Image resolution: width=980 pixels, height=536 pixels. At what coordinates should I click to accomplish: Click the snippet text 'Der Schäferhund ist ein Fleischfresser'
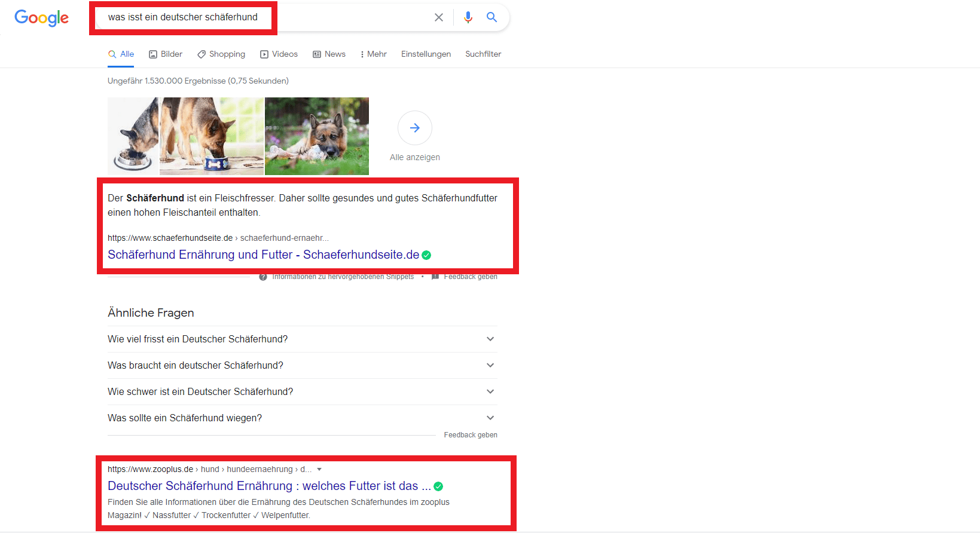pyautogui.click(x=191, y=198)
